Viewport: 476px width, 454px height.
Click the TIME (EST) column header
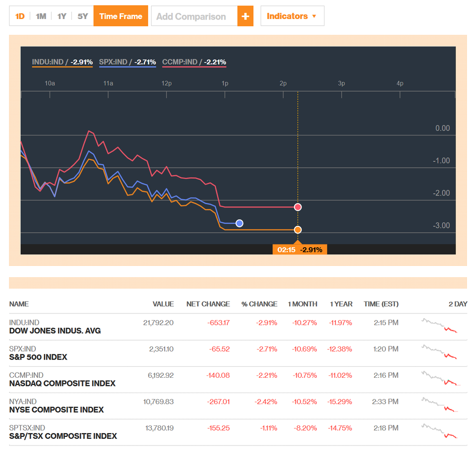[381, 304]
